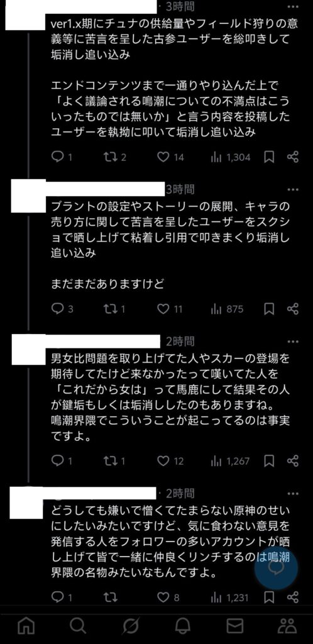Image resolution: width=313 pixels, height=644 pixels.
Task: Bookmark the post with 1,304 views
Action: [269, 157]
